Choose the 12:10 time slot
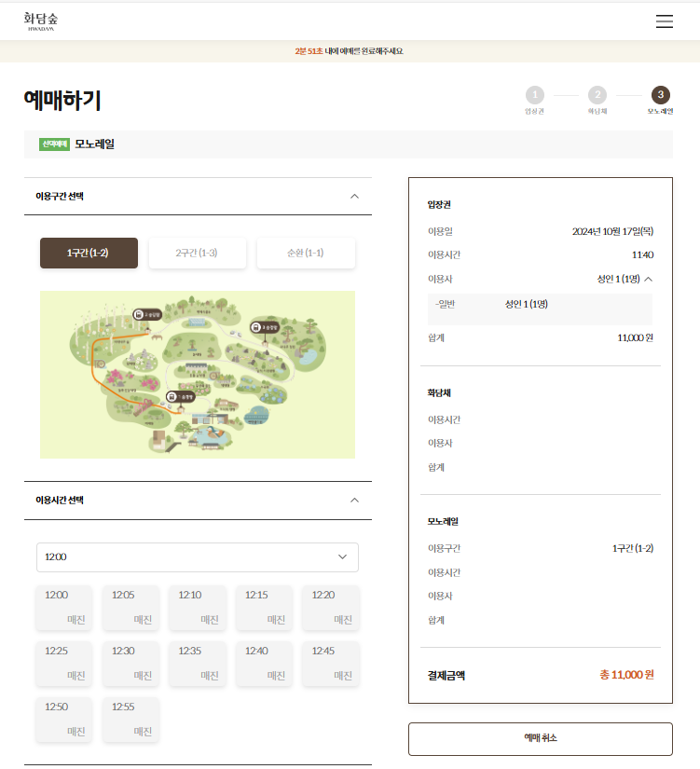 pyautogui.click(x=198, y=608)
